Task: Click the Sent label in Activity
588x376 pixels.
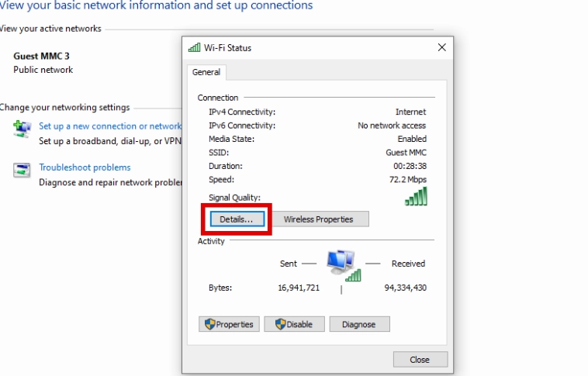Action: coord(289,264)
